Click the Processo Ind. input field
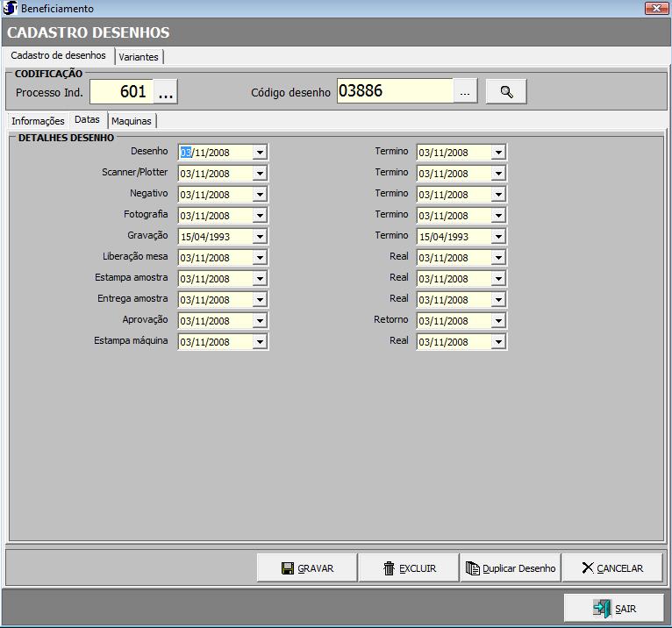Screen dimensions: 672x628 [x=121, y=91]
